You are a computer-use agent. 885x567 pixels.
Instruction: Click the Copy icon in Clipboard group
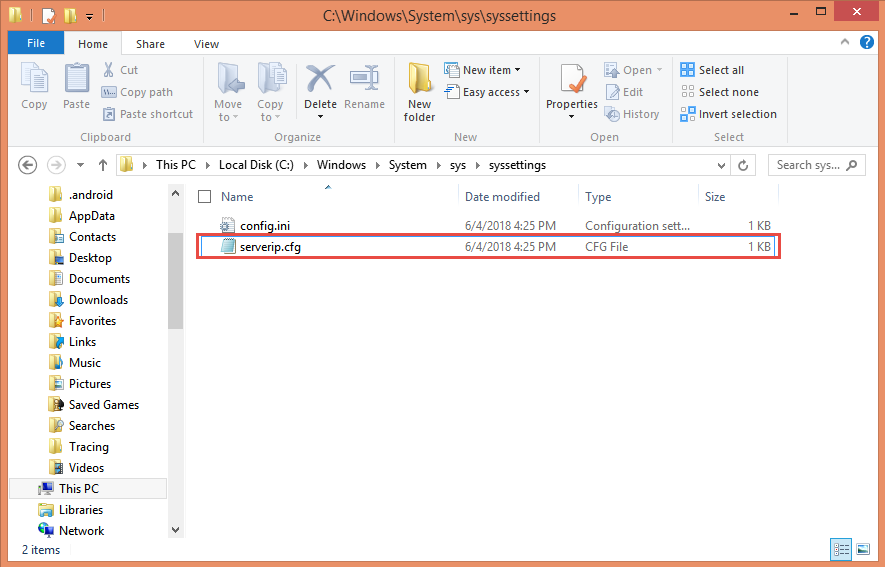tap(34, 78)
